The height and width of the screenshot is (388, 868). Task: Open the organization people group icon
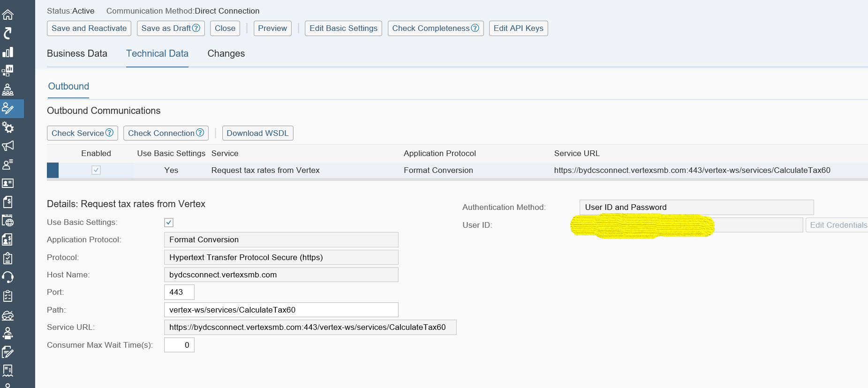click(x=8, y=90)
